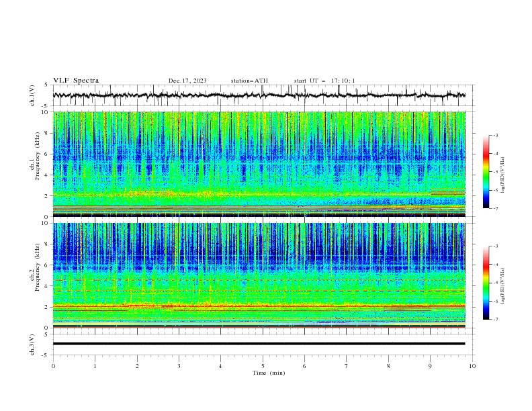
Task: Click time axis tick label "2"
Action: click(x=137, y=366)
